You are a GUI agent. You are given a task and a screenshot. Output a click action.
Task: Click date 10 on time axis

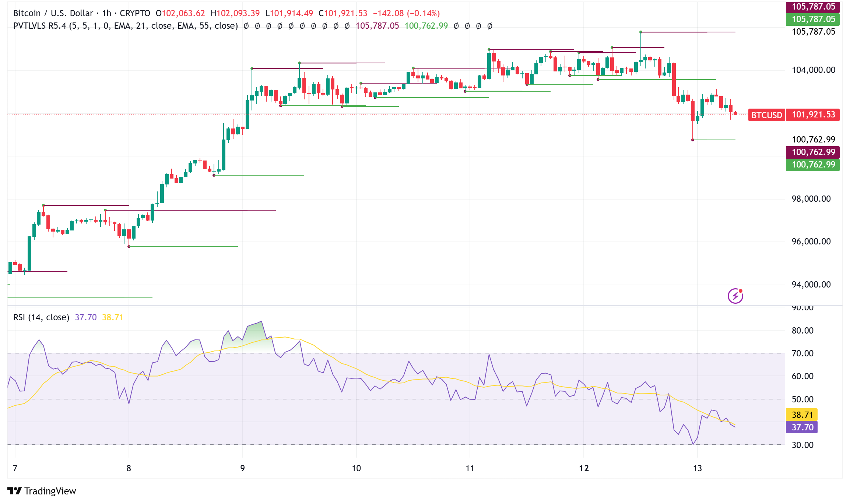(356, 468)
